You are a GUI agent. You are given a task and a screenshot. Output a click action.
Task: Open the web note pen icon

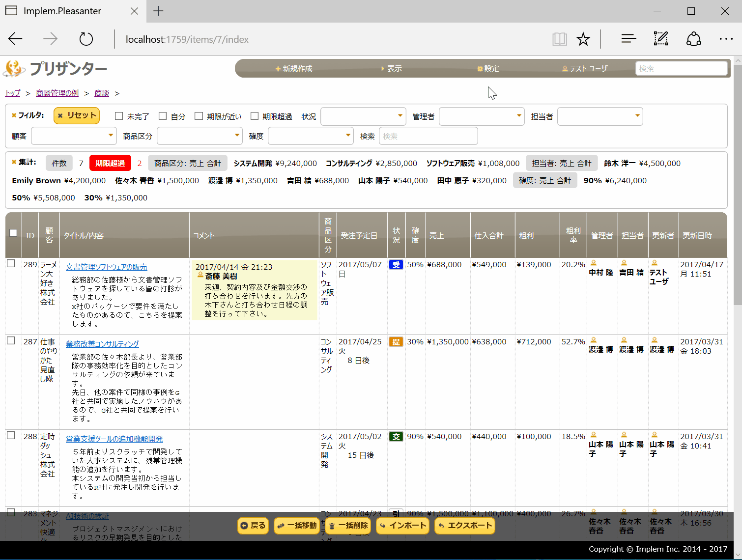pyautogui.click(x=661, y=38)
